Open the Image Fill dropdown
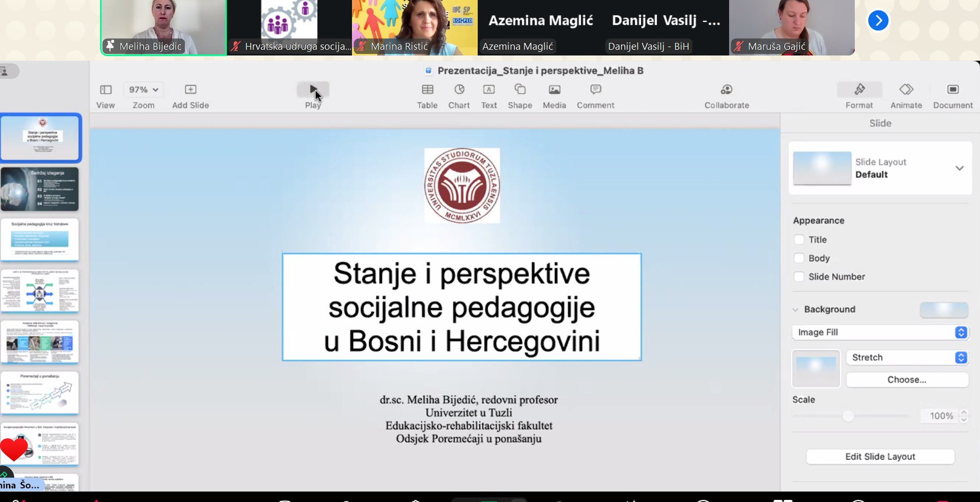Screen dimensions: 980x502 click(x=880, y=332)
